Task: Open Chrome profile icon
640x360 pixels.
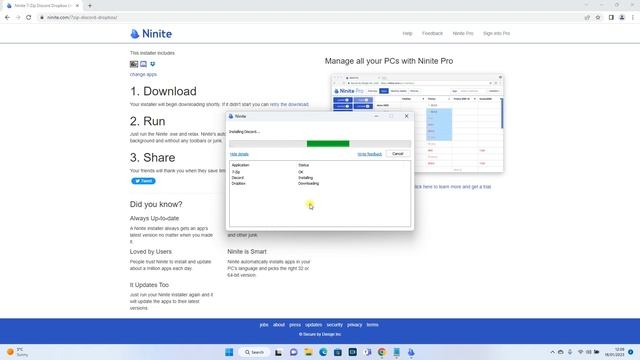Action: pos(622,18)
